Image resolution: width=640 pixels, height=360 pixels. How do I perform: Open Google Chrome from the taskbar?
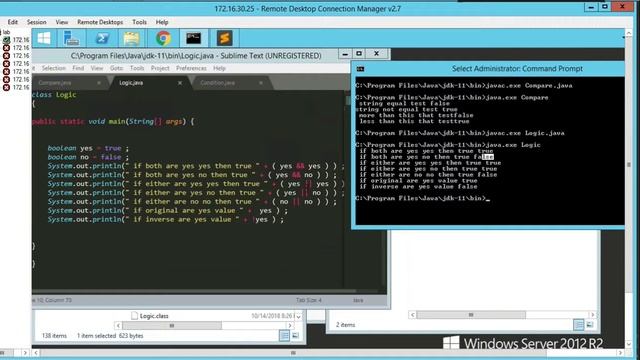tap(163, 38)
